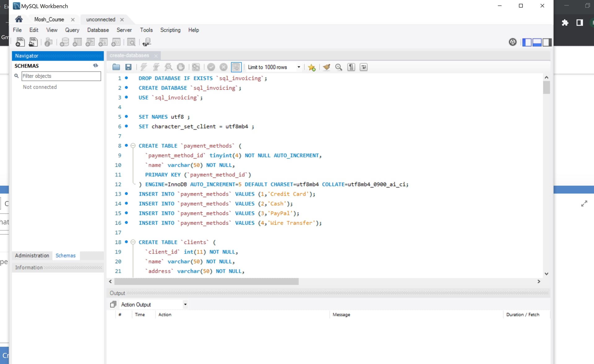Screen dimensions: 594x364
Task: Save the script to a file
Action: [x=128, y=67]
